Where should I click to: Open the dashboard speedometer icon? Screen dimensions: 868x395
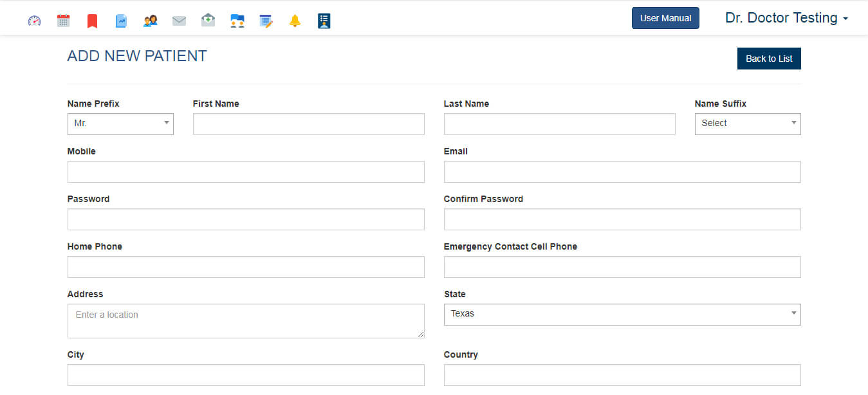pos(34,21)
